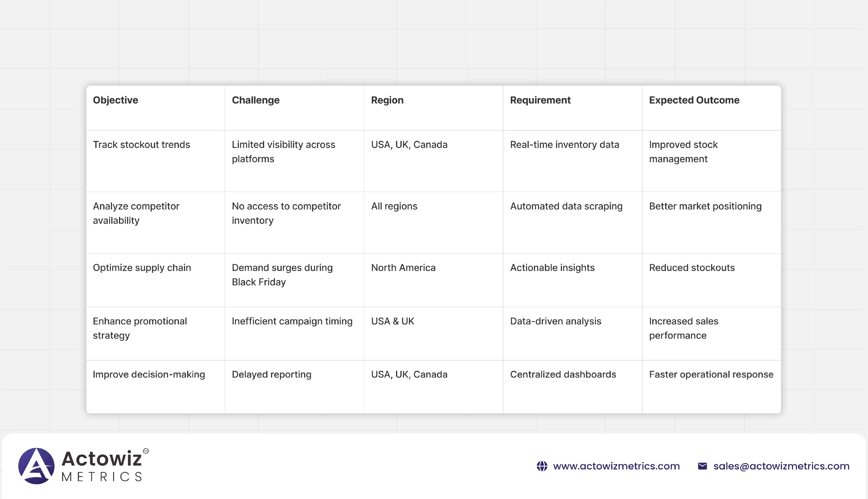Viewport: 868px width, 499px height.
Task: Click the registered trademark symbol by logo
Action: click(146, 451)
